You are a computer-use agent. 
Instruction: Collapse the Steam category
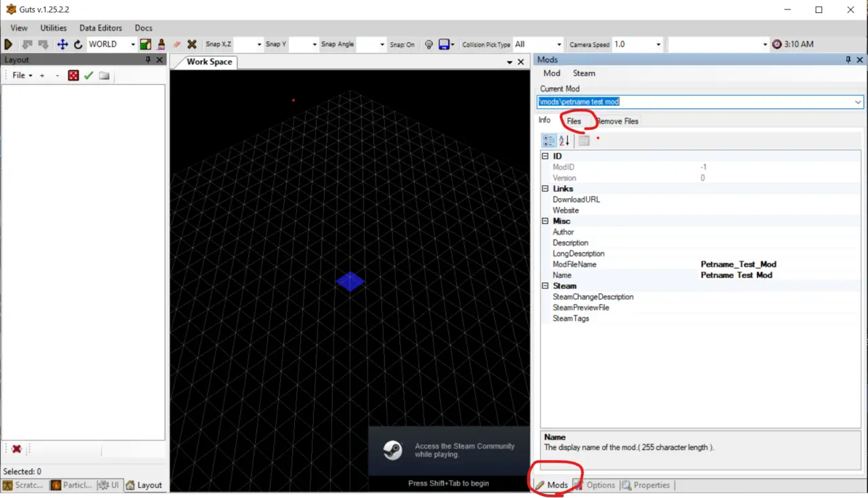point(545,286)
